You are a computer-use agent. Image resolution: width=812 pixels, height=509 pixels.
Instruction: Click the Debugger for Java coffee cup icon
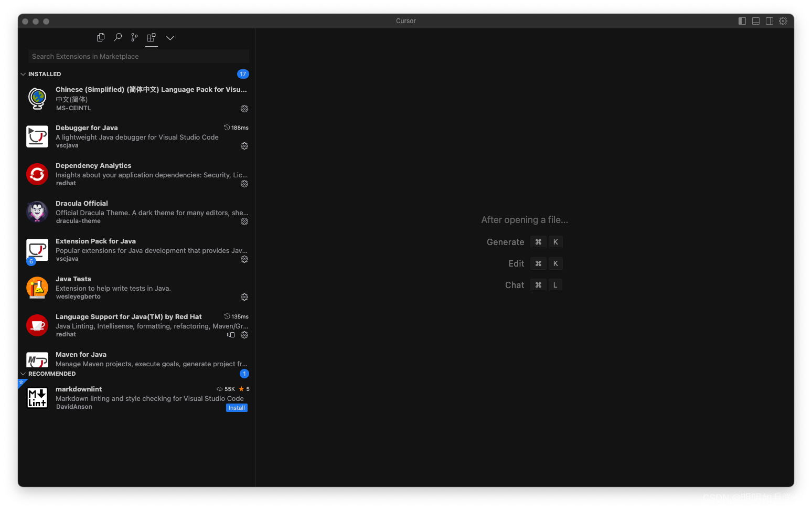37,136
